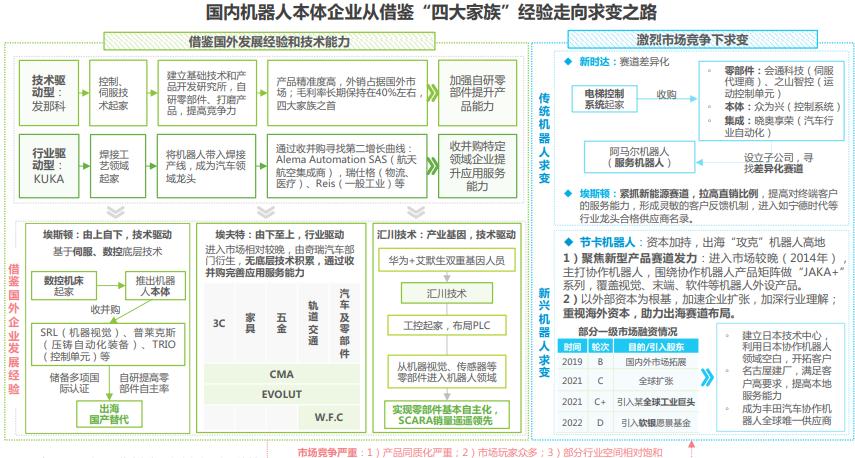Image resolution: width=855 pixels, height=458 pixels.
Task: Click the box 控制、伺服技术起家
Action: [x=118, y=93]
